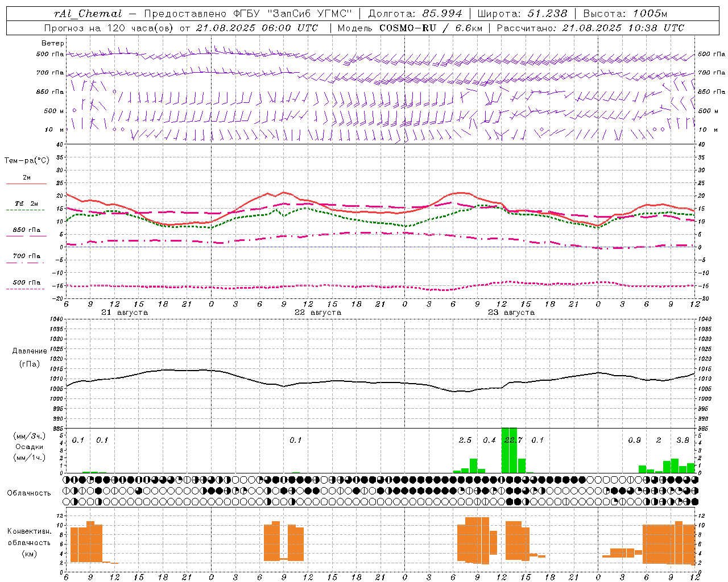728x582 pixels.
Task: Click the Долгота: 85.994 value
Action: [416, 14]
